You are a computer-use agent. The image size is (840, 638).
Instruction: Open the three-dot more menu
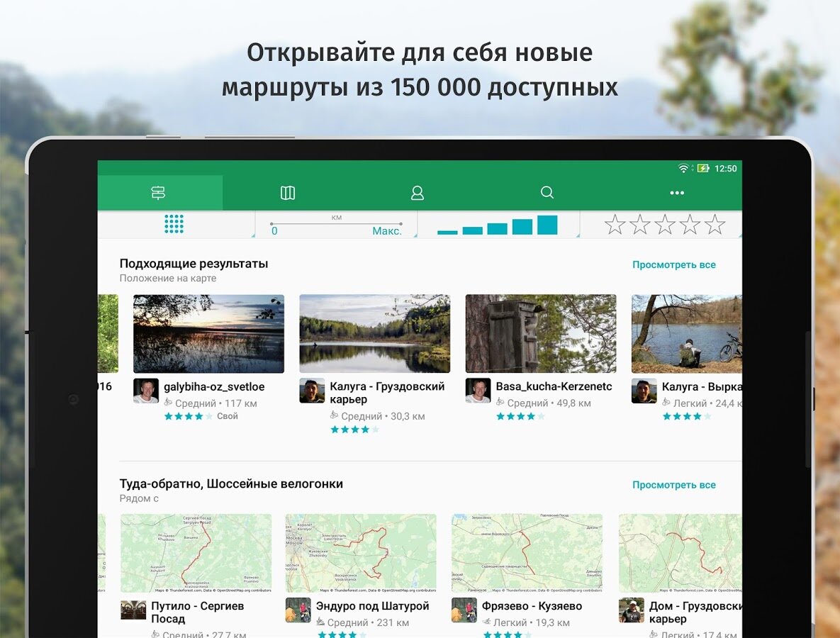point(677,193)
